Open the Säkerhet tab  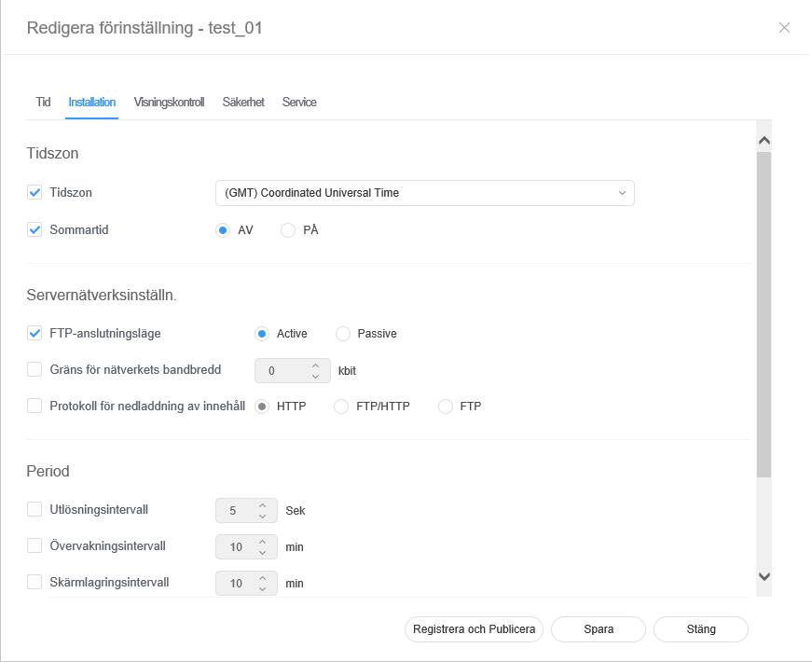[x=242, y=103]
